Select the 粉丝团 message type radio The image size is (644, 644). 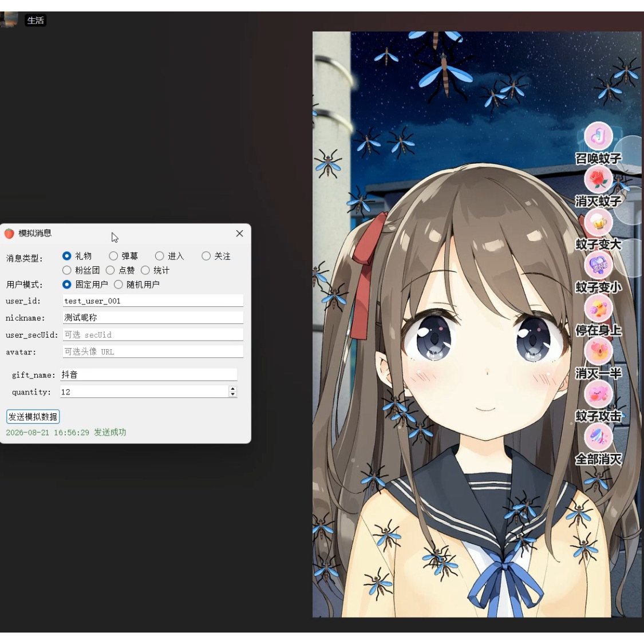click(x=66, y=270)
